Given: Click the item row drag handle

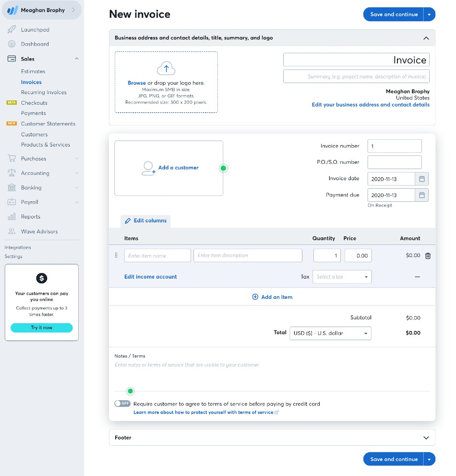Looking at the screenshot, I should (x=116, y=256).
